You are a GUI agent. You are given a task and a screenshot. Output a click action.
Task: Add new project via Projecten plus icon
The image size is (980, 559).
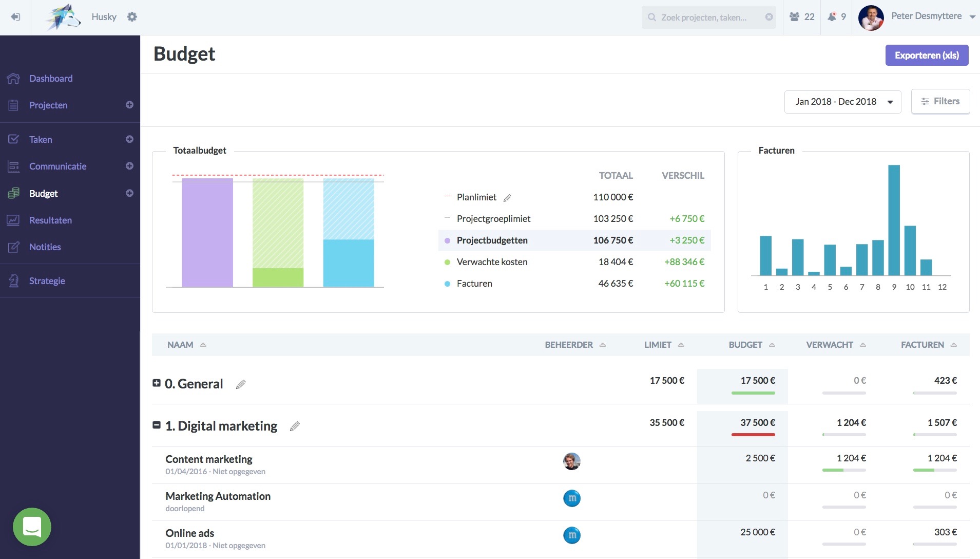click(x=129, y=105)
